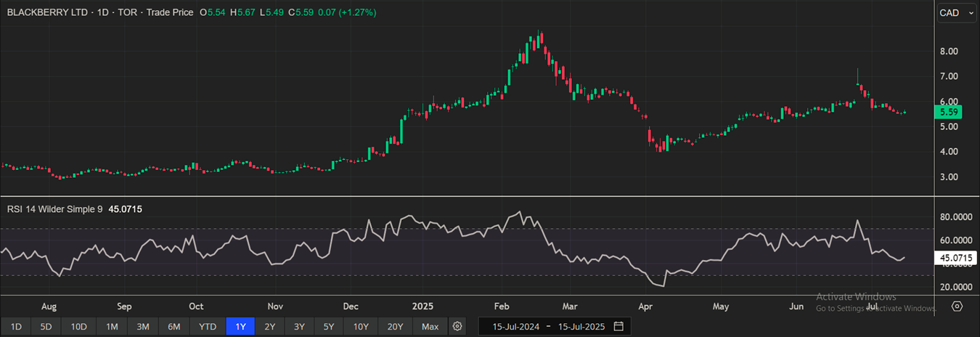Switch chart to 3M range
This screenshot has width=980, height=337.
coord(143,327)
